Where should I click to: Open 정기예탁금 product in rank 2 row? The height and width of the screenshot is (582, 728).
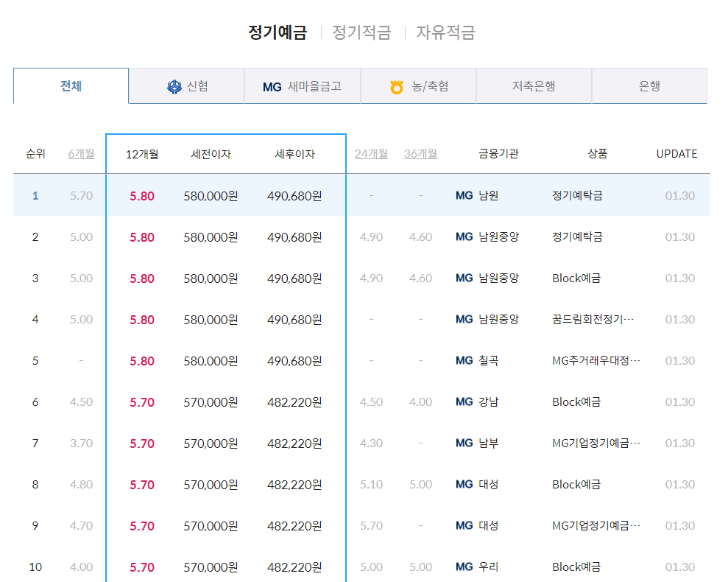(577, 236)
